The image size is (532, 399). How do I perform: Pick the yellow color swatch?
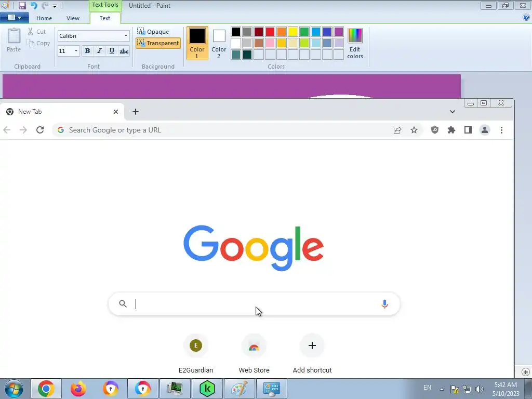(x=293, y=32)
